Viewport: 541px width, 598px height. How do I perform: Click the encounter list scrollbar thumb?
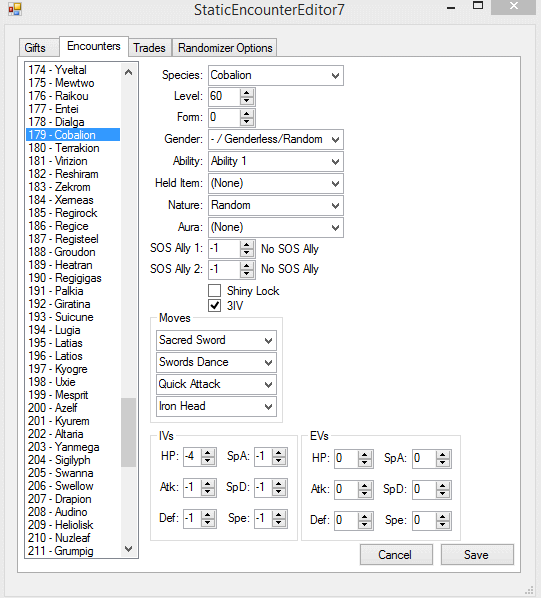click(128, 432)
